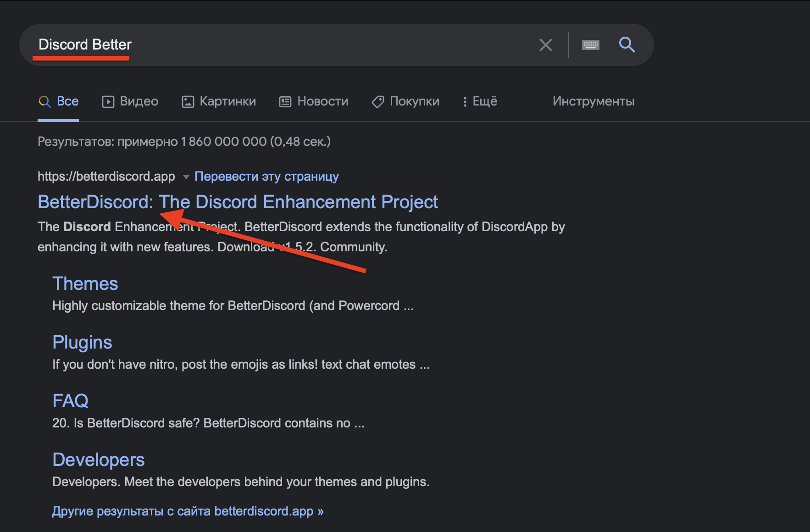The width and height of the screenshot is (810, 532).
Task: Click Перевести эту страницу link
Action: pos(266,177)
